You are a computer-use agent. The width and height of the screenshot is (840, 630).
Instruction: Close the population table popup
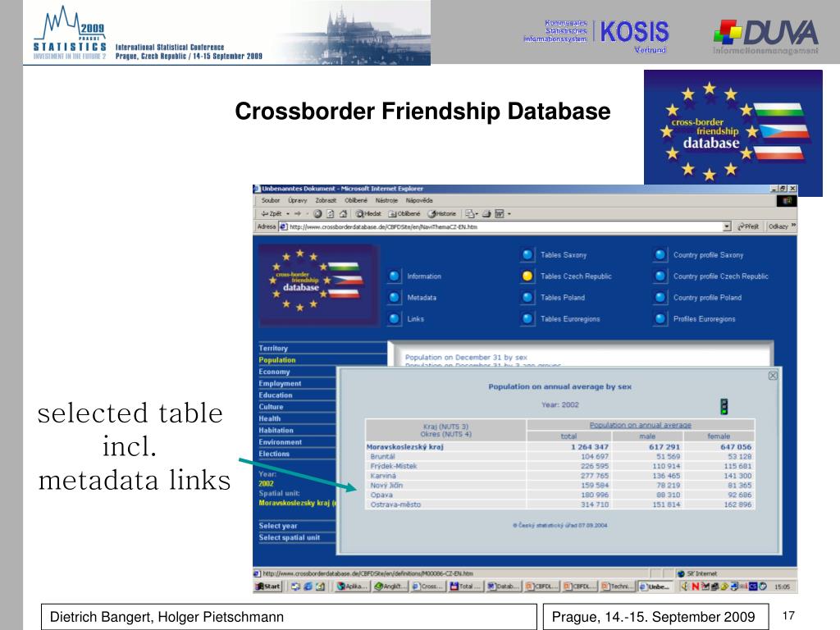click(x=773, y=376)
